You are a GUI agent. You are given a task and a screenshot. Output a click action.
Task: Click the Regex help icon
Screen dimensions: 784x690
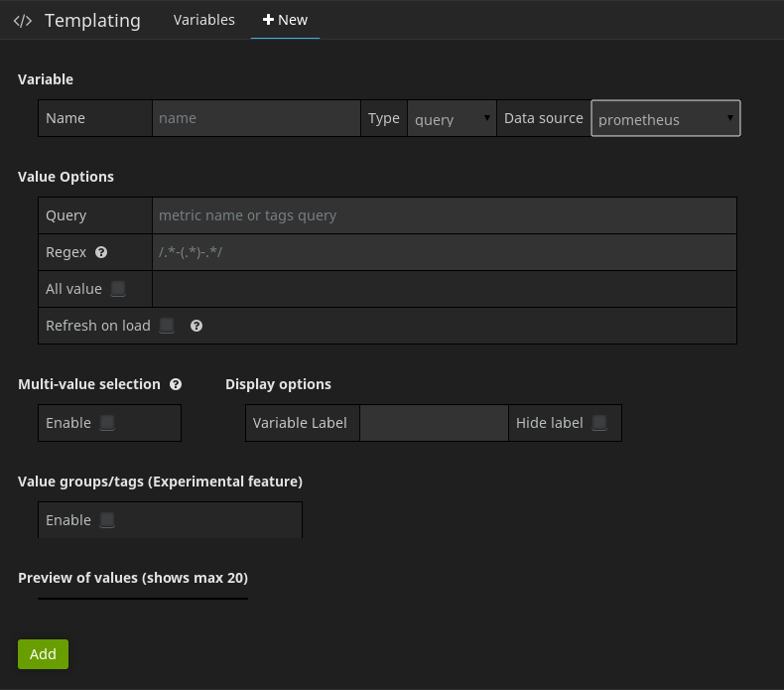tap(101, 252)
